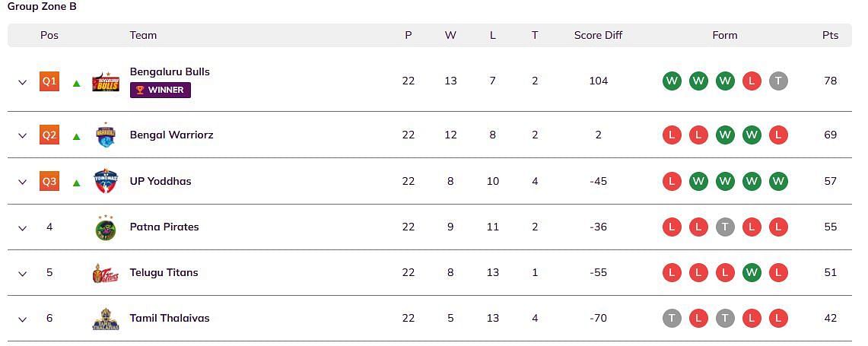Click Bengaluru Bulls' grey tie form circle
The image size is (868, 346).
pyautogui.click(x=778, y=81)
